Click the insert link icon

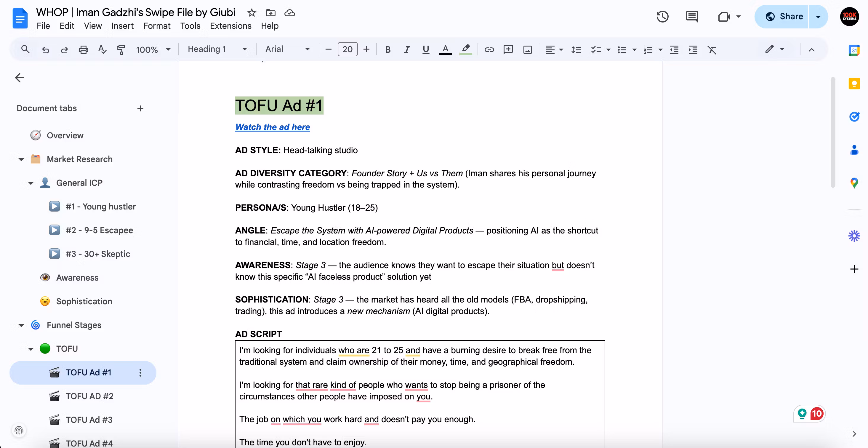tap(489, 49)
